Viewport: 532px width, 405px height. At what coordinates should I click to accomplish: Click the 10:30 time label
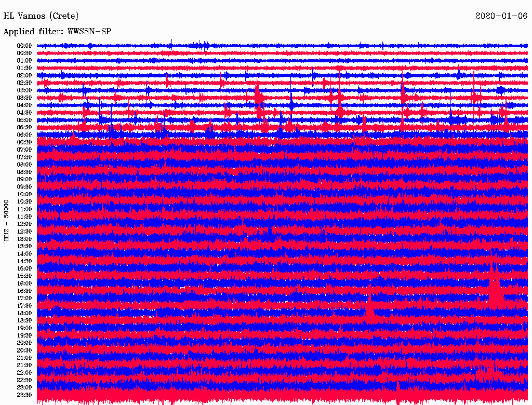[24, 201]
